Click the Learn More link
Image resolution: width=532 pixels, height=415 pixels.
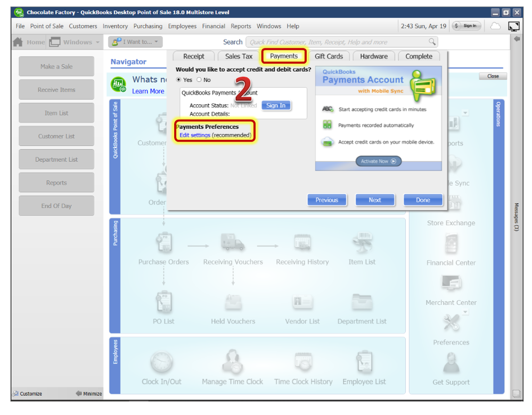(148, 91)
